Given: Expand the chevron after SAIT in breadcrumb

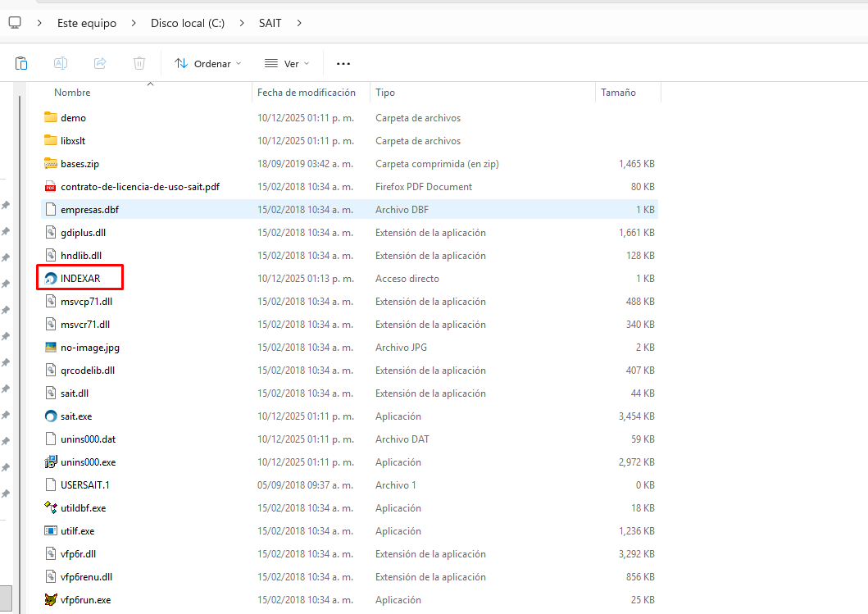Looking at the screenshot, I should pos(299,23).
